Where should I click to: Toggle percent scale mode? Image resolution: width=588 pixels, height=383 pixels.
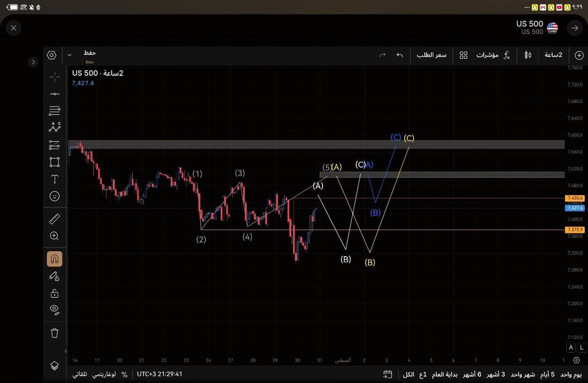coord(124,374)
